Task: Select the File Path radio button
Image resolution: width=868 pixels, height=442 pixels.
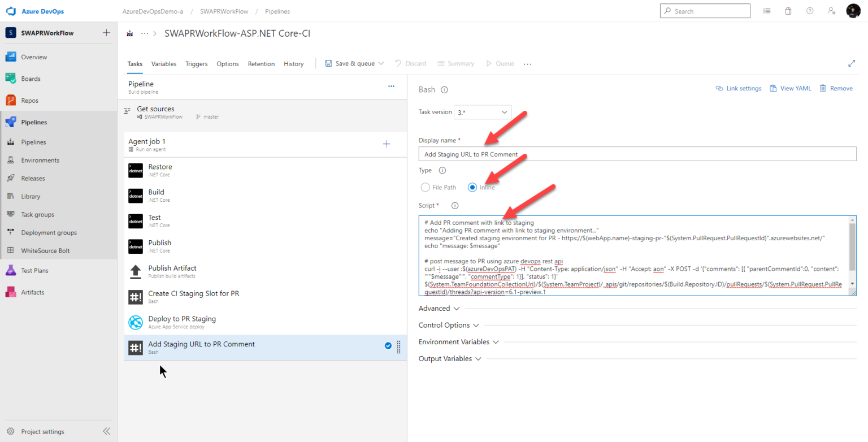Action: click(x=426, y=187)
